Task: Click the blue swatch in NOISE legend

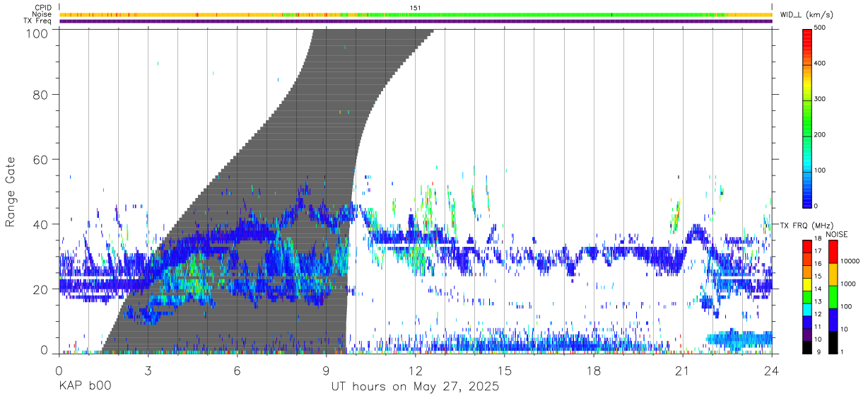Action: pyautogui.click(x=833, y=319)
